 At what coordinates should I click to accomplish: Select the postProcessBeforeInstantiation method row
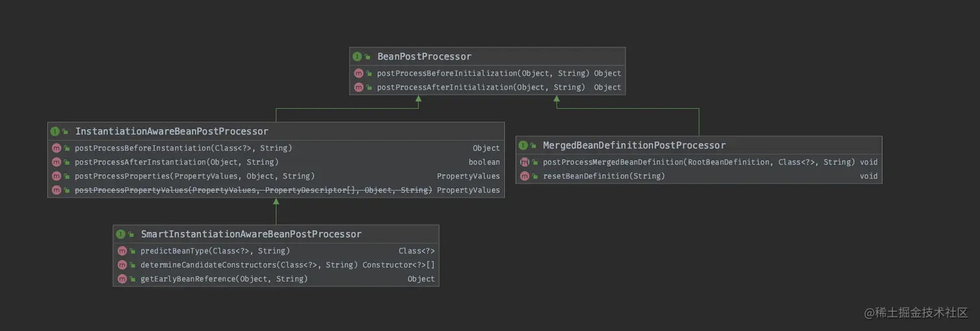(183, 148)
